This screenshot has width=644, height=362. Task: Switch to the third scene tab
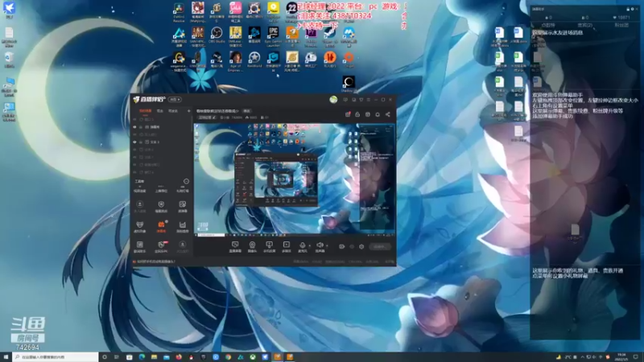point(173,111)
